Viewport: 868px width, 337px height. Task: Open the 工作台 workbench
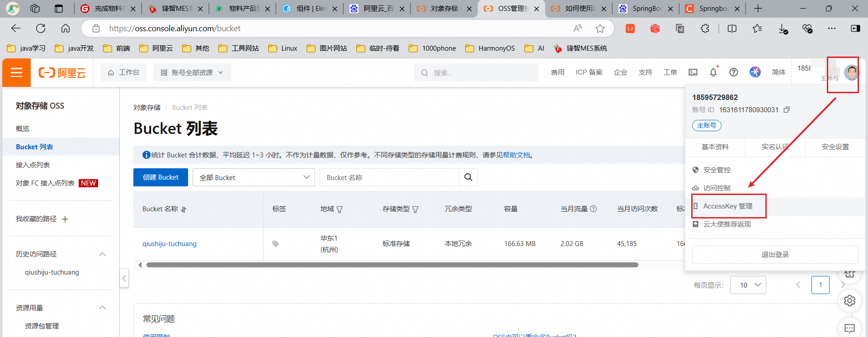point(123,72)
